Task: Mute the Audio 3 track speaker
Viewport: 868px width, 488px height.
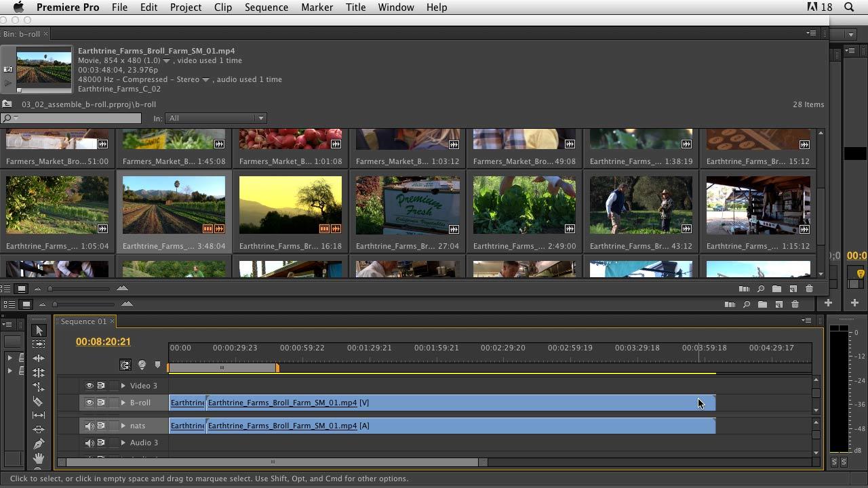Action: pyautogui.click(x=89, y=443)
